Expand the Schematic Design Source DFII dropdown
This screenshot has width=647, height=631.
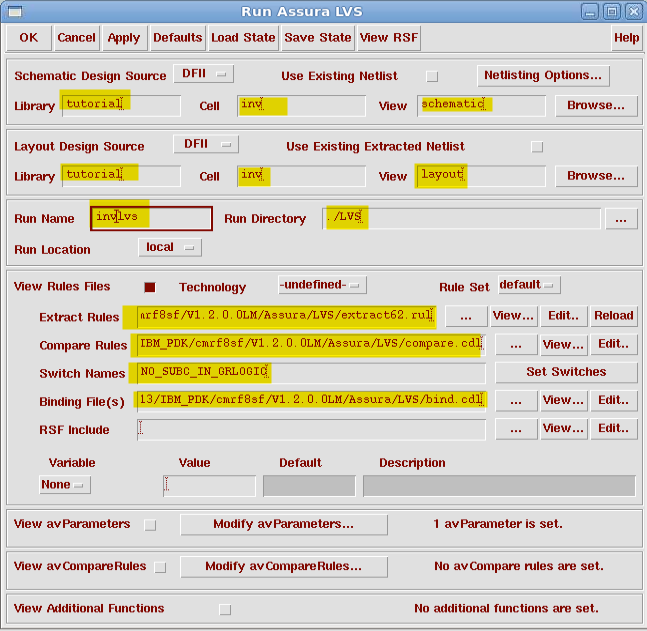[x=203, y=75]
